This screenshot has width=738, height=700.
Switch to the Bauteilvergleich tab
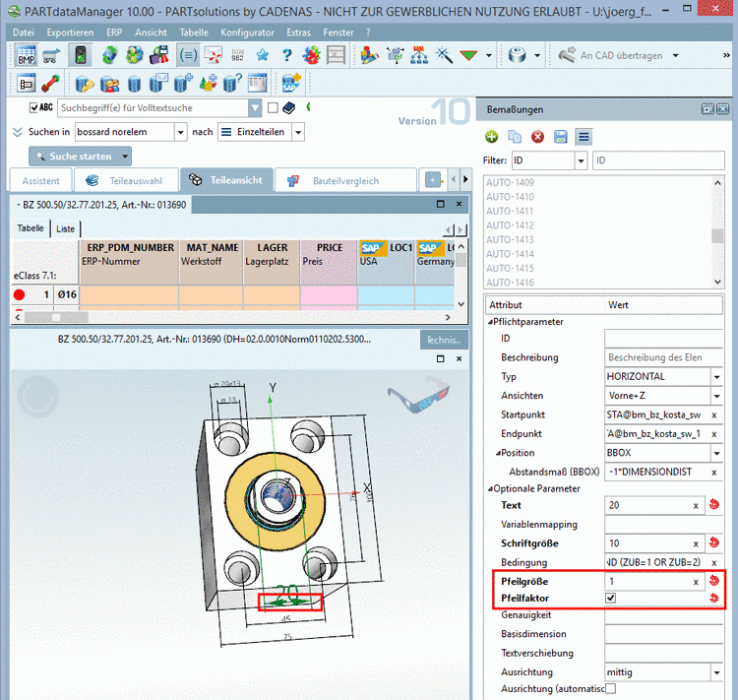344,180
